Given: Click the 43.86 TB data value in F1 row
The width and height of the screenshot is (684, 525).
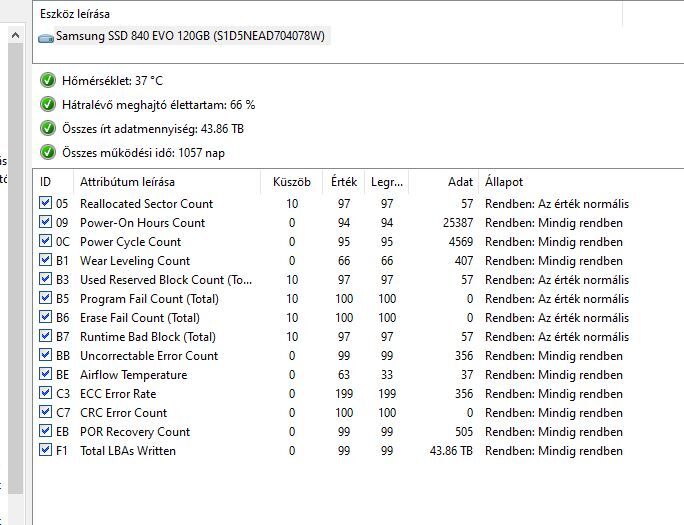Looking at the screenshot, I should pyautogui.click(x=451, y=450).
